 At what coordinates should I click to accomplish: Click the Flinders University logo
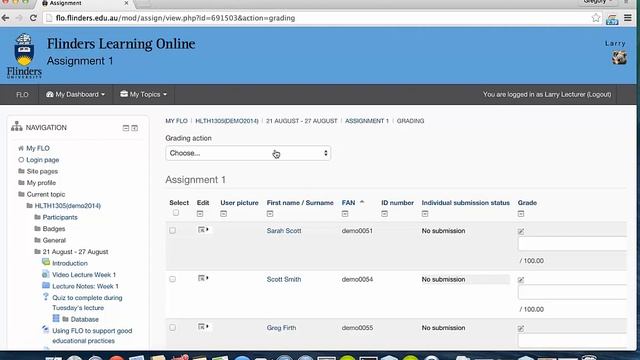tap(24, 56)
